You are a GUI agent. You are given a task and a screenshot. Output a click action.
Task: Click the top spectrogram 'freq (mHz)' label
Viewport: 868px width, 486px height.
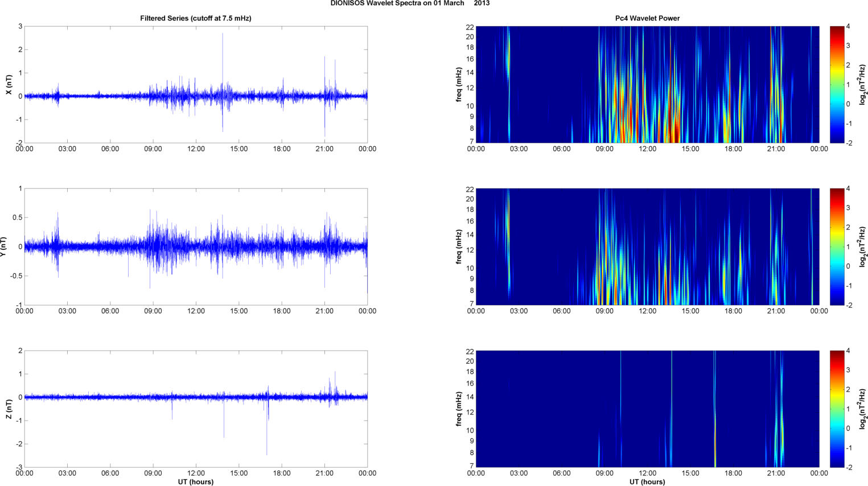click(x=459, y=85)
